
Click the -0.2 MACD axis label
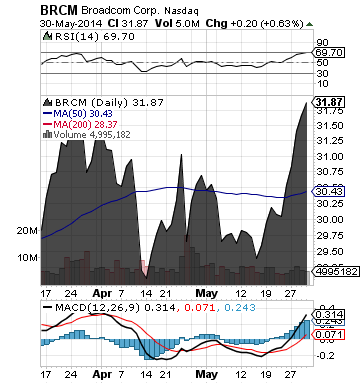pyautogui.click(x=325, y=356)
